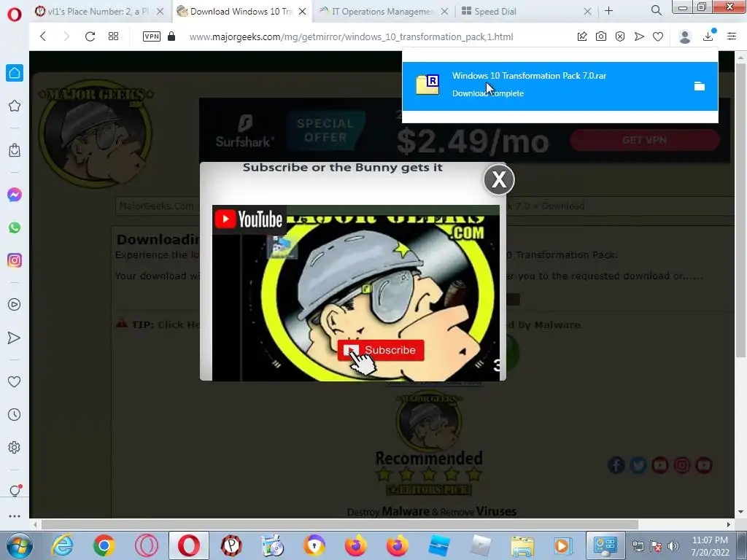Show downloaded file in folder
This screenshot has width=747, height=560.
(x=699, y=86)
